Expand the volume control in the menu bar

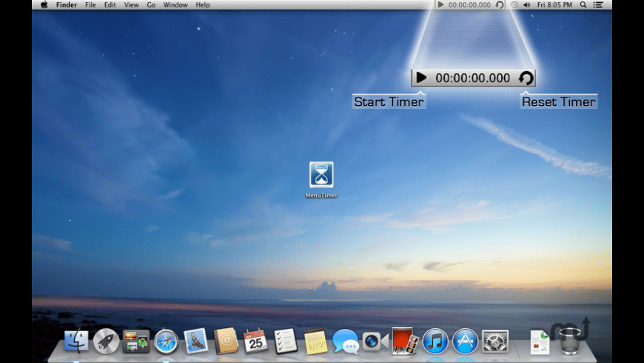(526, 4)
